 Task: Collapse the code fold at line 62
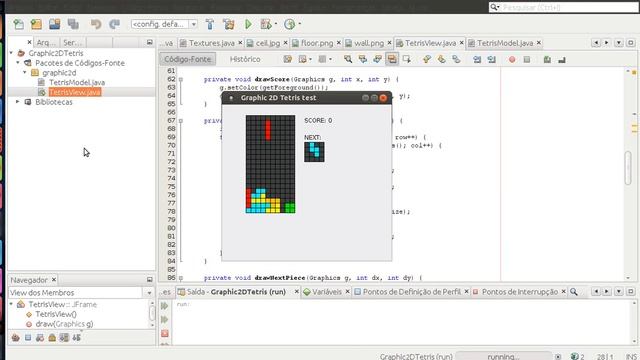point(181,79)
